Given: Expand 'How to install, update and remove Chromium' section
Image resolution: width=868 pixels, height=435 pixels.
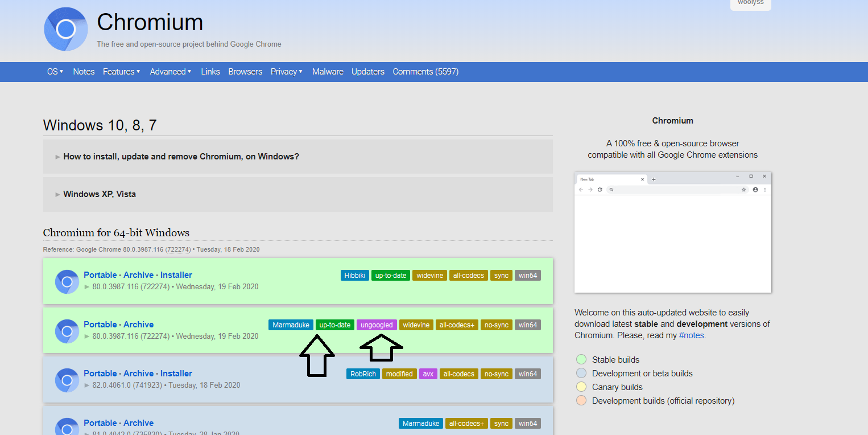Looking at the screenshot, I should pyautogui.click(x=181, y=157).
